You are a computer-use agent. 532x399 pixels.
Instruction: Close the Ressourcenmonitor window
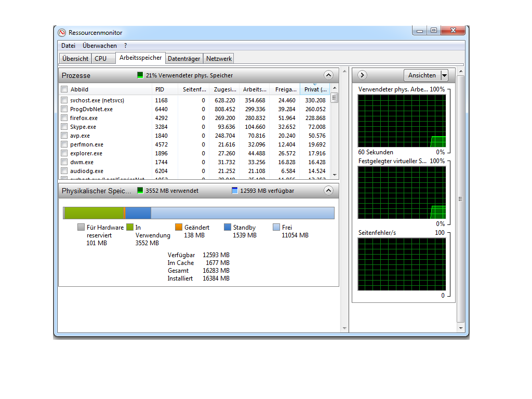(453, 31)
